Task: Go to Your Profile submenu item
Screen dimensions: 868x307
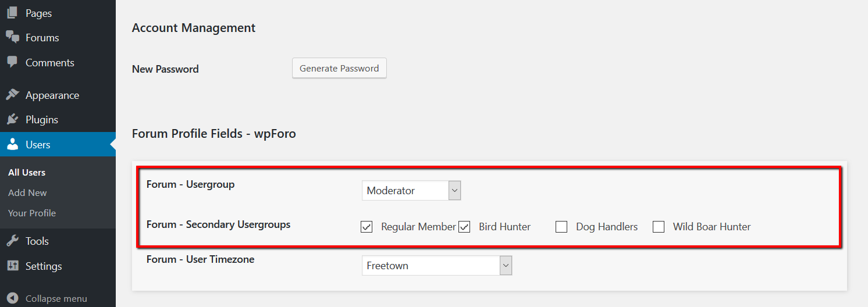Action: tap(32, 213)
